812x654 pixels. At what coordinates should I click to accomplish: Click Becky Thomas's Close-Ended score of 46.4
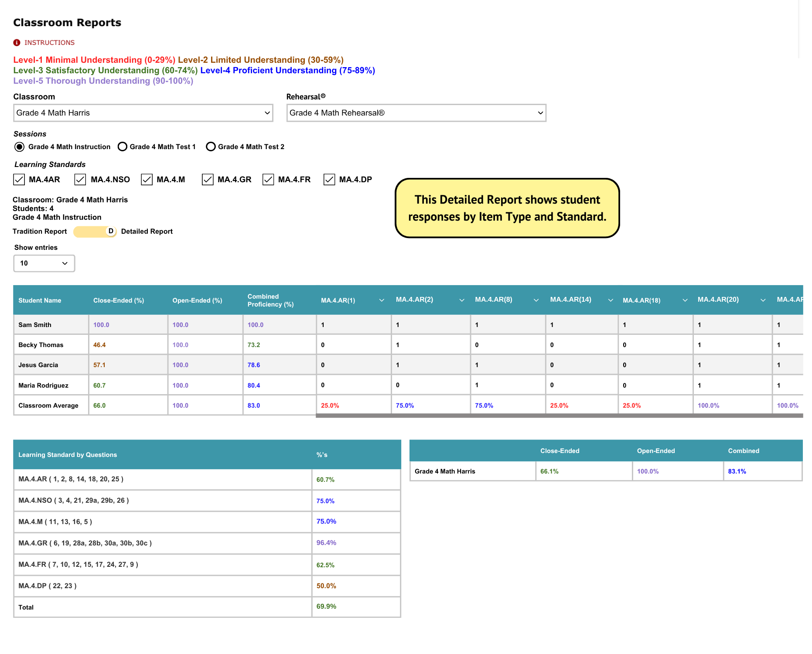pos(100,344)
